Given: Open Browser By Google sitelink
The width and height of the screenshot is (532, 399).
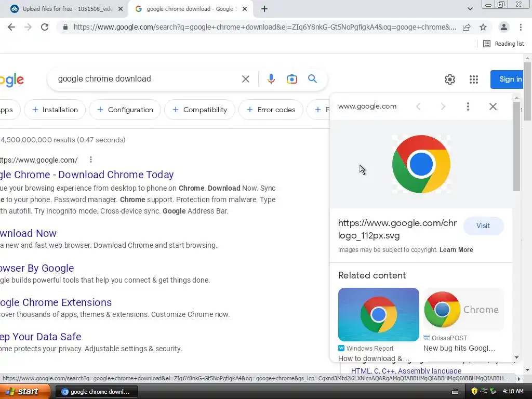Looking at the screenshot, I should [x=37, y=268].
